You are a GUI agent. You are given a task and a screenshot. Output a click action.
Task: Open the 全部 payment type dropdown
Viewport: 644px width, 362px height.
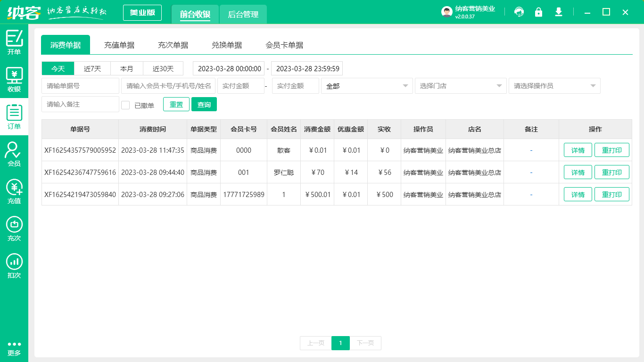(x=367, y=86)
